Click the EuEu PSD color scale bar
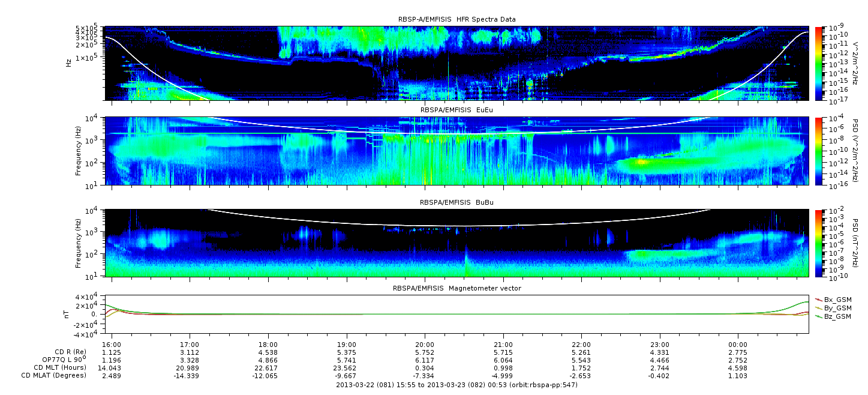 [x=819, y=151]
